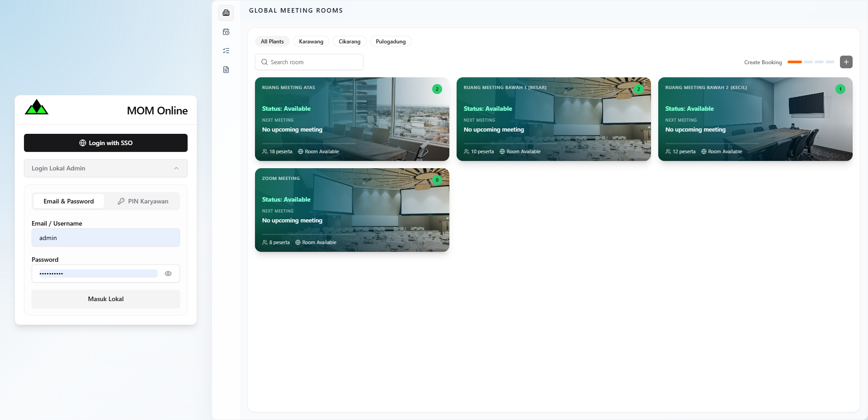Click the plus icon beside Create Booking
Image resolution: width=868 pixels, height=420 pixels.
click(846, 62)
